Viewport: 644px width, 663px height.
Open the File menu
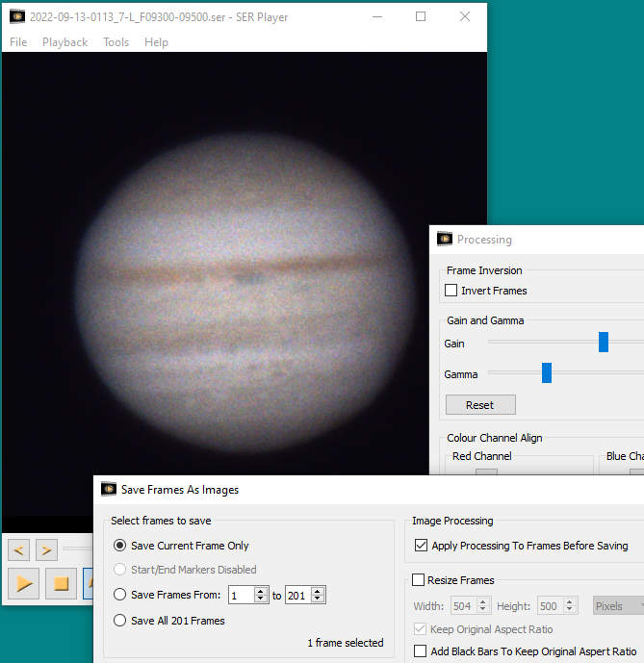coord(18,42)
